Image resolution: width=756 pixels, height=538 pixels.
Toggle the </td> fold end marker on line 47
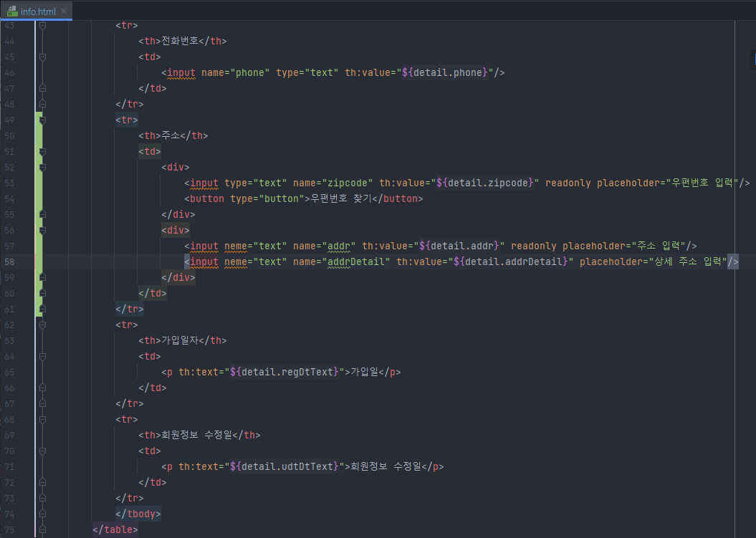pos(42,88)
